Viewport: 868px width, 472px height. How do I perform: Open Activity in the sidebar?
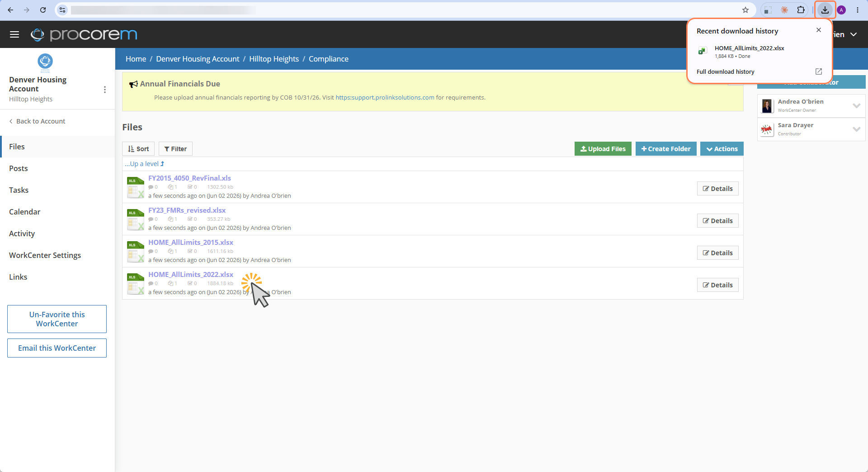[57, 234]
